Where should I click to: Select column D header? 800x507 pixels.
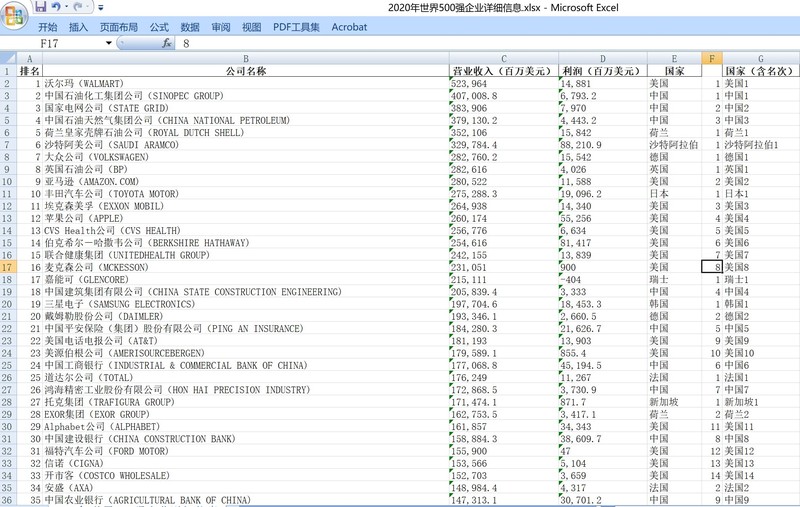pyautogui.click(x=603, y=58)
